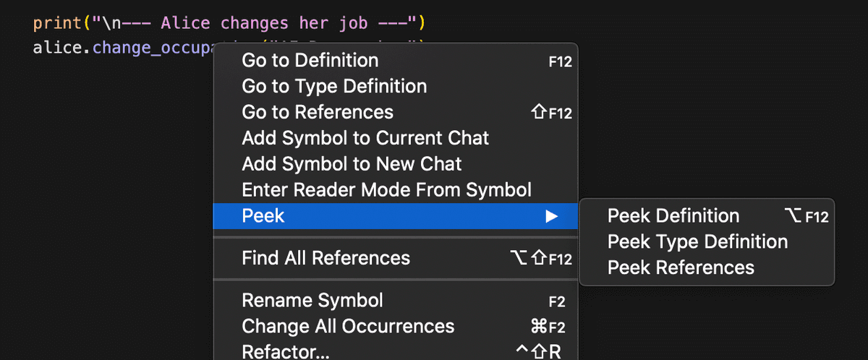Click the change_occupation method name
The image size is (868, 360).
click(x=152, y=48)
